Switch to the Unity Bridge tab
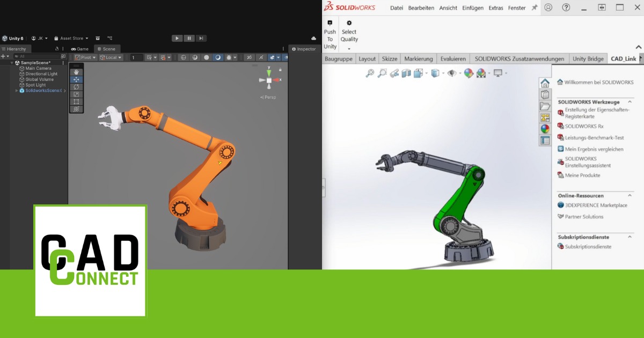This screenshot has width=644, height=338. point(588,58)
